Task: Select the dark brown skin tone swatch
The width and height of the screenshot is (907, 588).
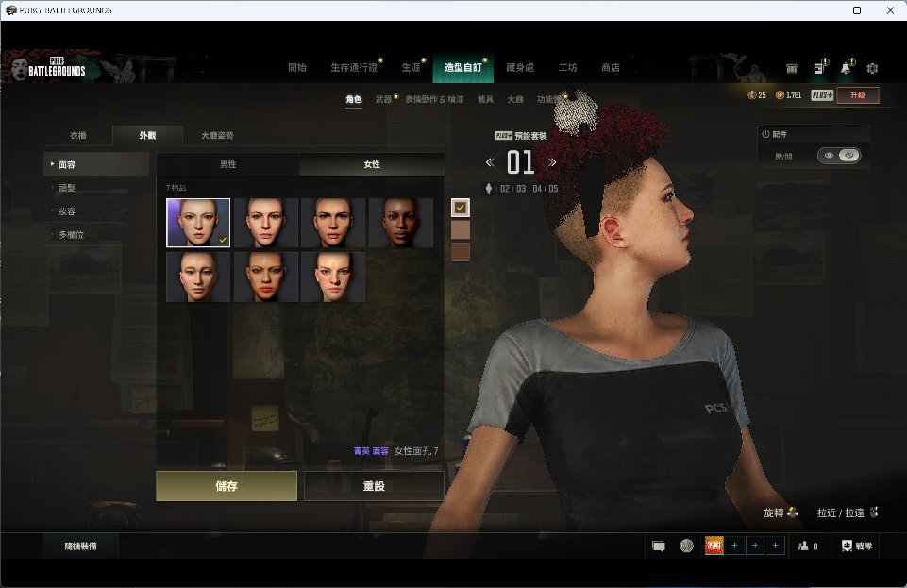Action: 461,251
